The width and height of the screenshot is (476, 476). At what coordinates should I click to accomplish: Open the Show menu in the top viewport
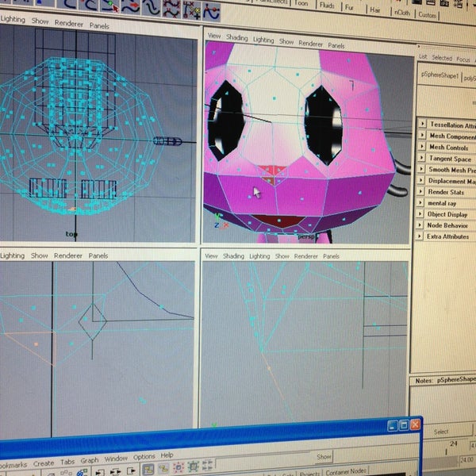(x=40, y=21)
